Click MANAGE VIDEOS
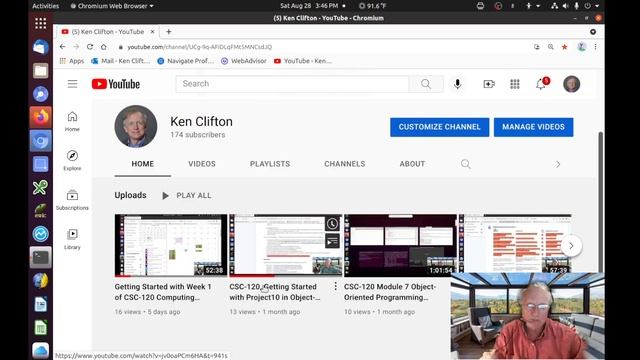The image size is (640, 360). pyautogui.click(x=533, y=127)
